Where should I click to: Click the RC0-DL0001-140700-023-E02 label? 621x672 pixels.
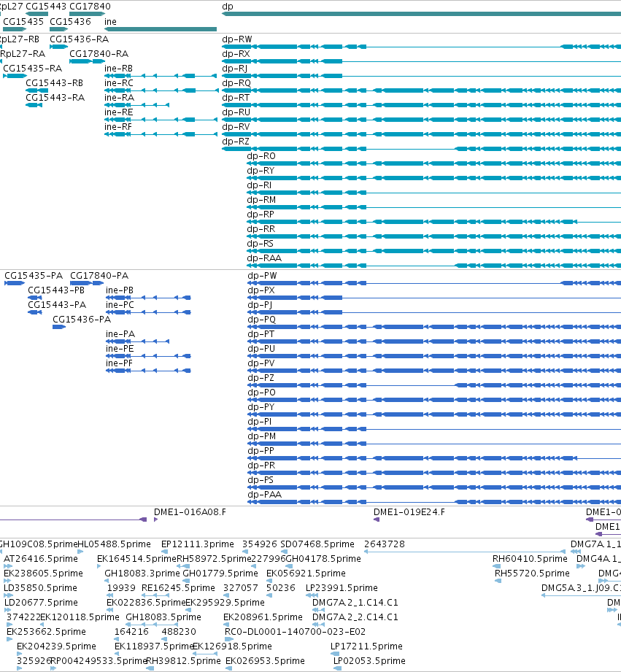coord(296,631)
